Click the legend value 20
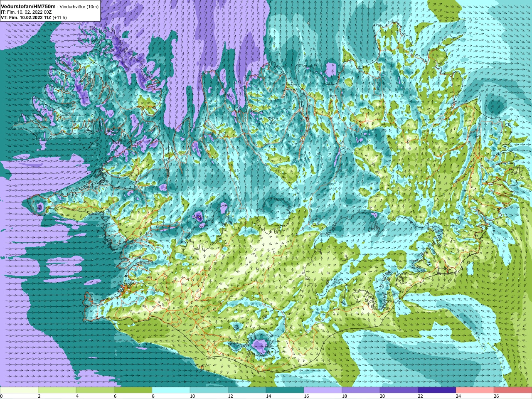 point(382,396)
